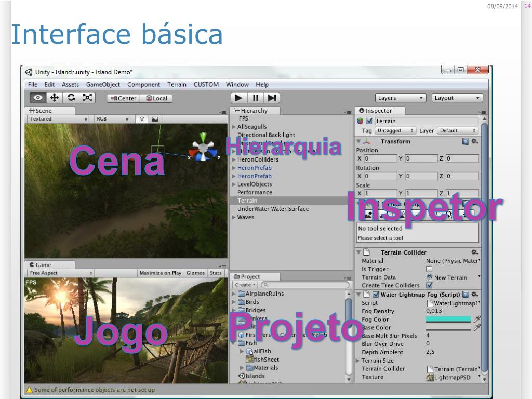Viewport: 532px width, 399px height.
Task: Click the Step frame button
Action: pos(272,98)
